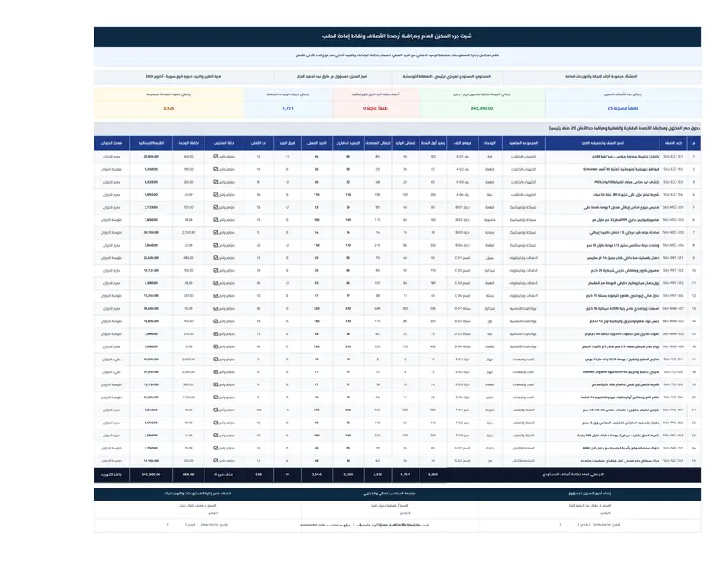
Task: Click the 'القيمة الإجمالية' column header
Action: (151, 143)
